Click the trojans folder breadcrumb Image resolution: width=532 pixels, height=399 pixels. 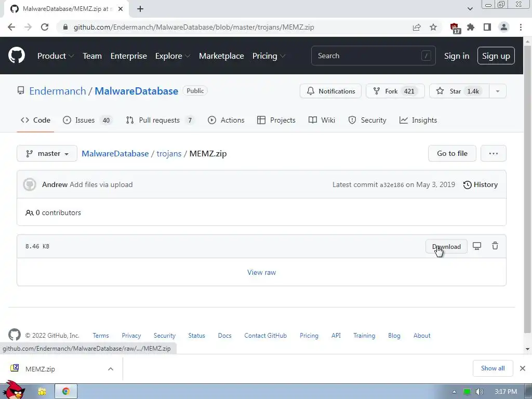coord(169,154)
